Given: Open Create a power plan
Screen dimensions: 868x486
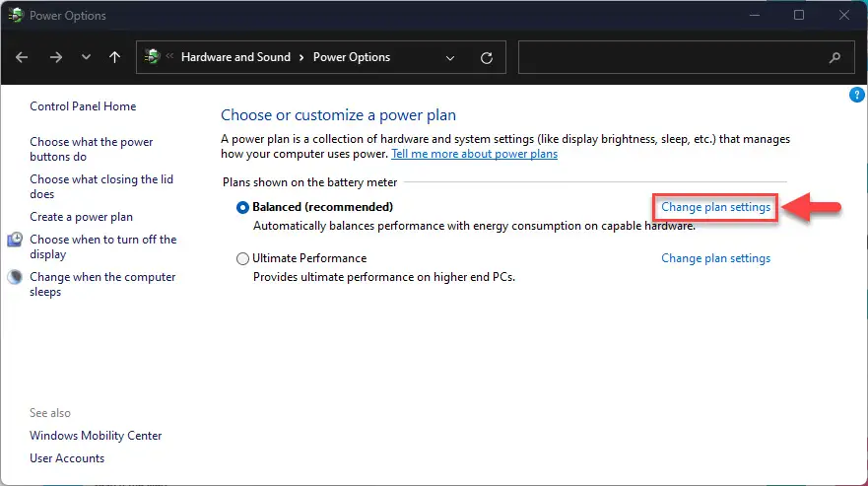Looking at the screenshot, I should [x=82, y=217].
